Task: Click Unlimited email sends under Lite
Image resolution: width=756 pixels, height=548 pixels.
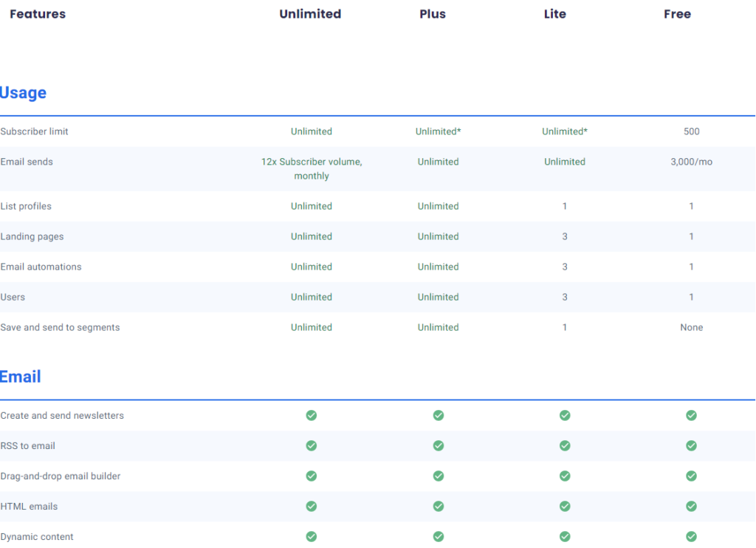Action: [x=565, y=162]
